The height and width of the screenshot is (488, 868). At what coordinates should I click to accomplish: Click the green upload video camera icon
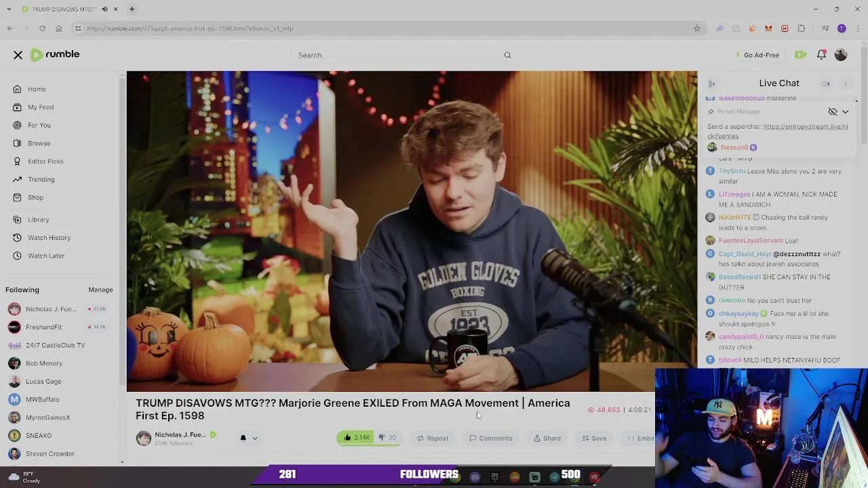click(x=800, y=55)
